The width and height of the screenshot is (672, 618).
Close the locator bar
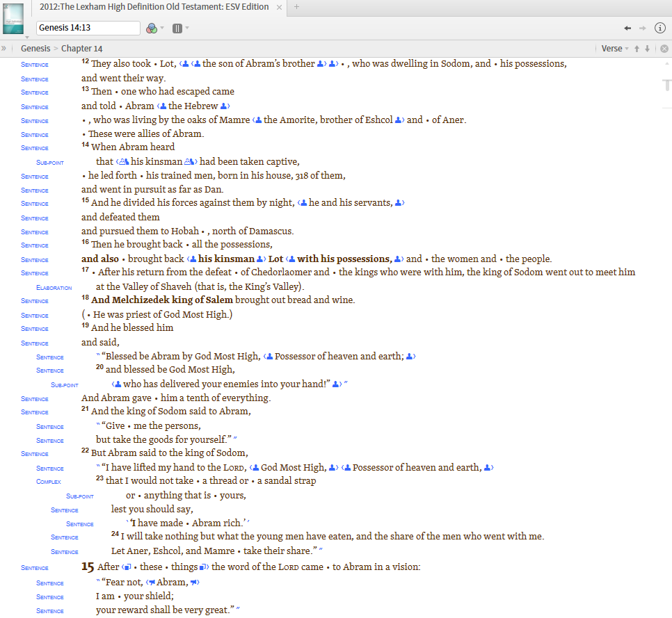click(x=664, y=49)
